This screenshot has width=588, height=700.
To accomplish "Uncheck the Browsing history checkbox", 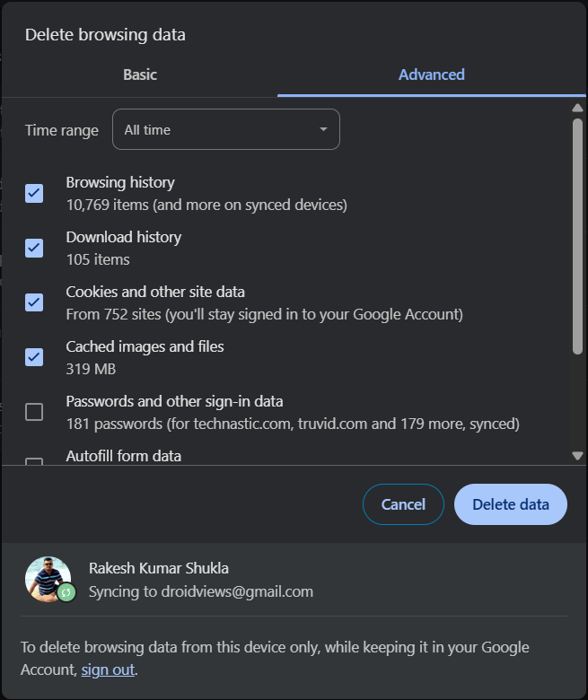I will 34,193.
